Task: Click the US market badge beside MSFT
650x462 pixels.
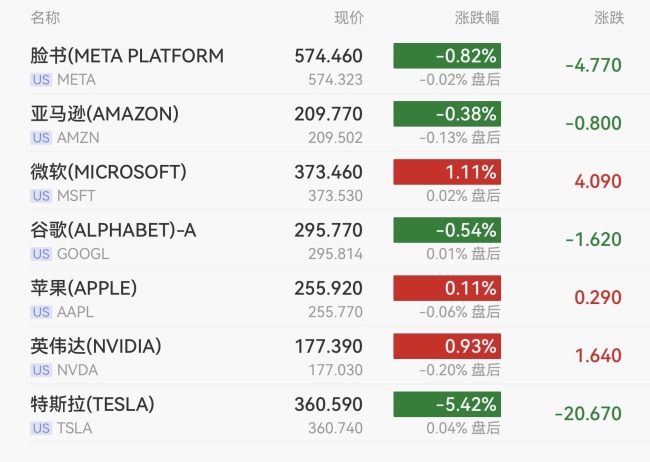Action: pyautogui.click(x=41, y=196)
